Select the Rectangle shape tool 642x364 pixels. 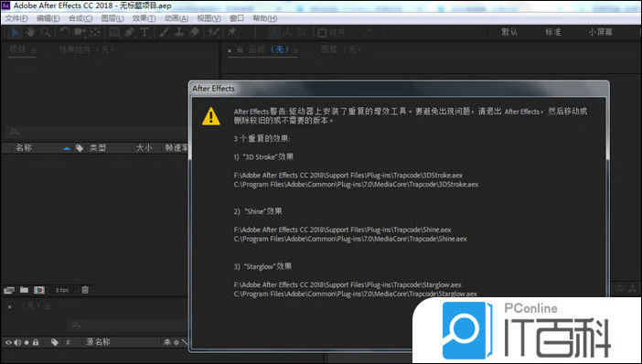click(x=114, y=32)
